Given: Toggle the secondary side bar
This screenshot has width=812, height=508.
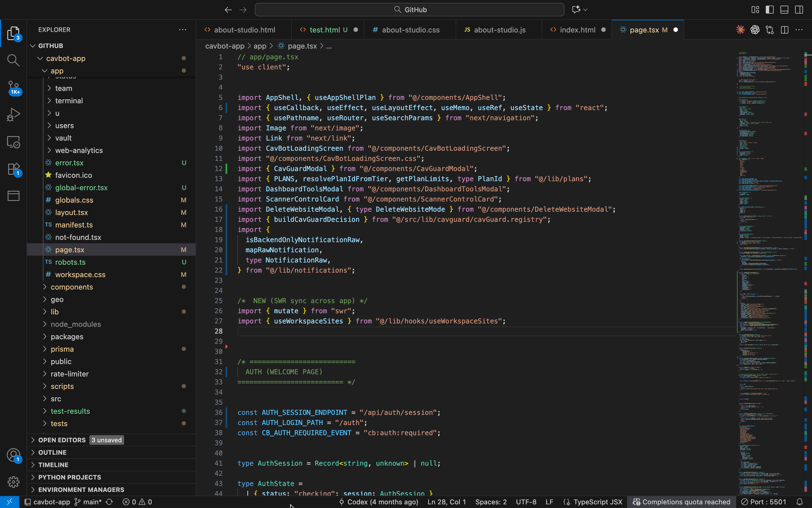Looking at the screenshot, I should pyautogui.click(x=799, y=10).
